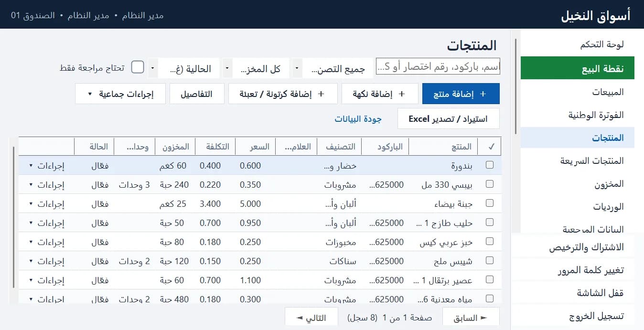
Task: Tick the checkbox for شيبس ملح
Action: click(x=489, y=260)
